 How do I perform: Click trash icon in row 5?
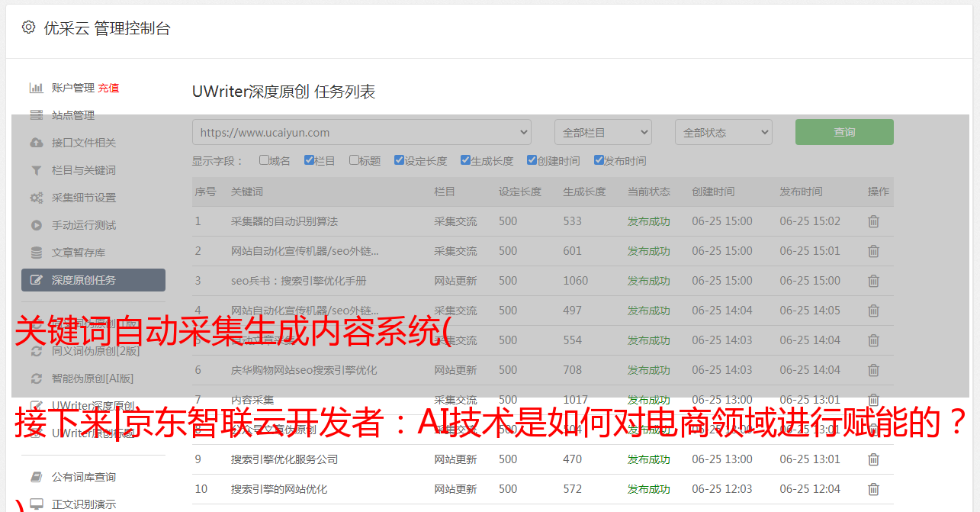click(873, 340)
